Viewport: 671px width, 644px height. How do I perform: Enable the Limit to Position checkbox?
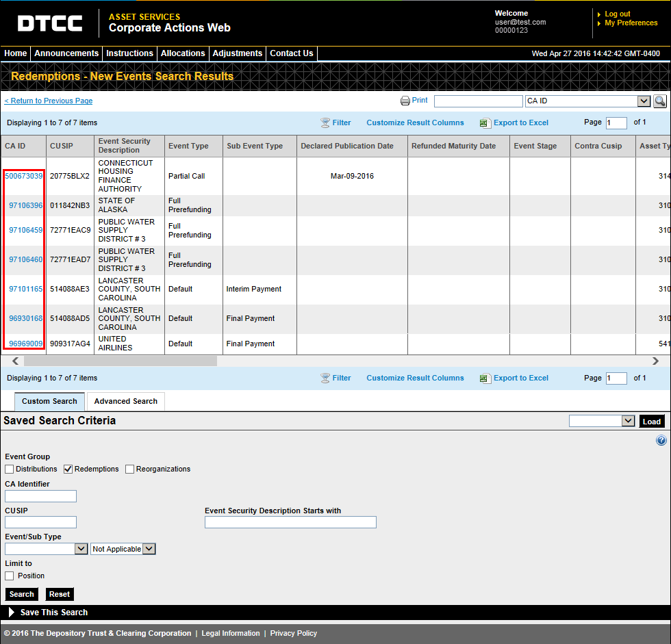[10, 576]
